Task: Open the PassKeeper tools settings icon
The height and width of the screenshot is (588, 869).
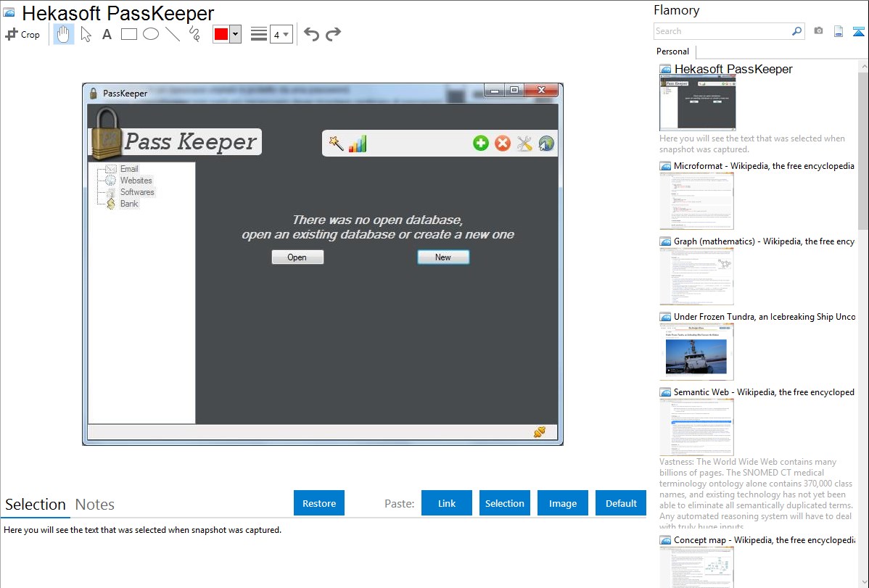Action: pos(524,143)
